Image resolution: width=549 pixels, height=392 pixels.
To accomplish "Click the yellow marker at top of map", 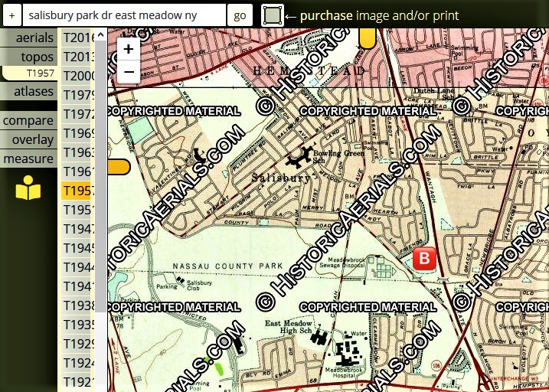I will [368, 38].
